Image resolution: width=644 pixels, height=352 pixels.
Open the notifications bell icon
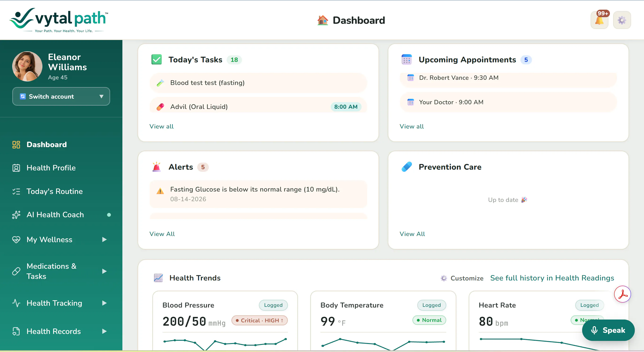pos(599,20)
